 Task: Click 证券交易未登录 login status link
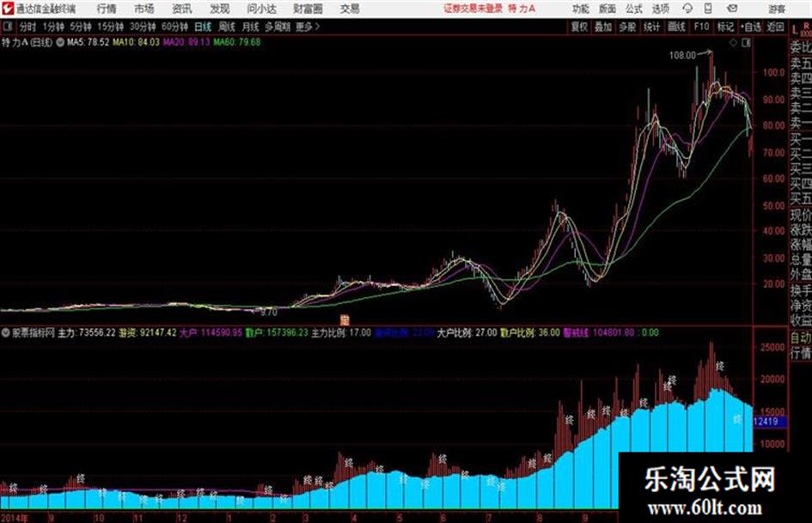(473, 9)
